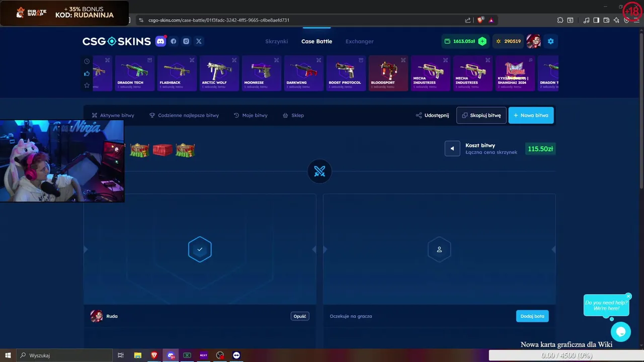Image resolution: width=644 pixels, height=362 pixels.
Task: Open the Discord link icon
Action: coord(160,41)
